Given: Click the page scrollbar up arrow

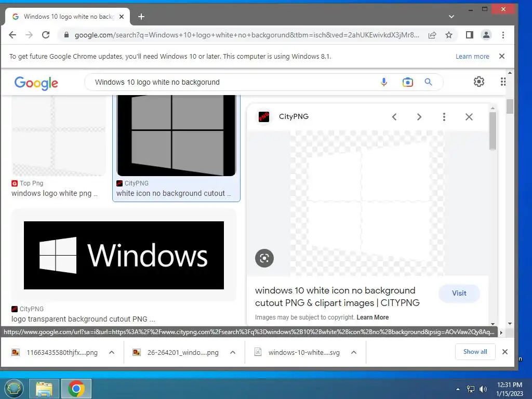Looking at the screenshot, I should tap(510, 73).
